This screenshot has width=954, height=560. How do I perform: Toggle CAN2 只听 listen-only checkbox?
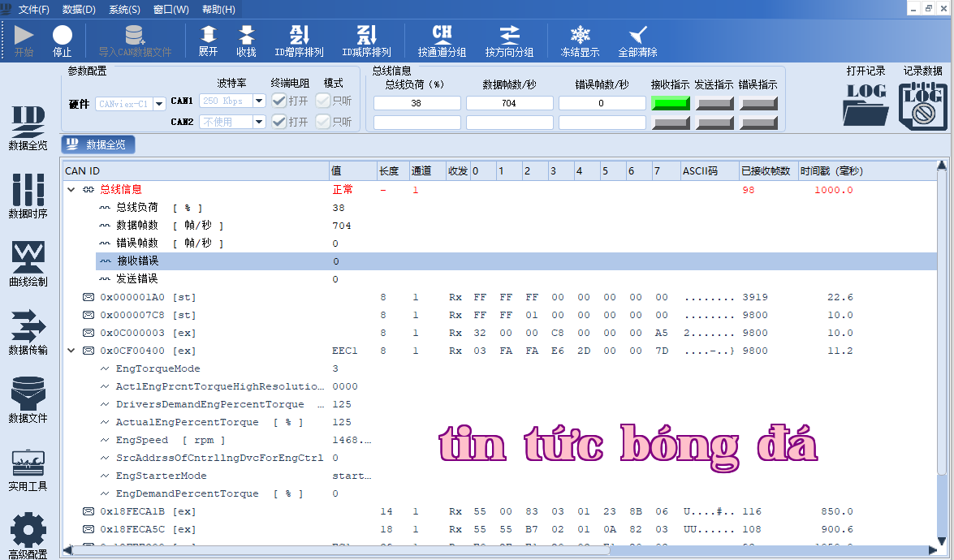point(322,122)
